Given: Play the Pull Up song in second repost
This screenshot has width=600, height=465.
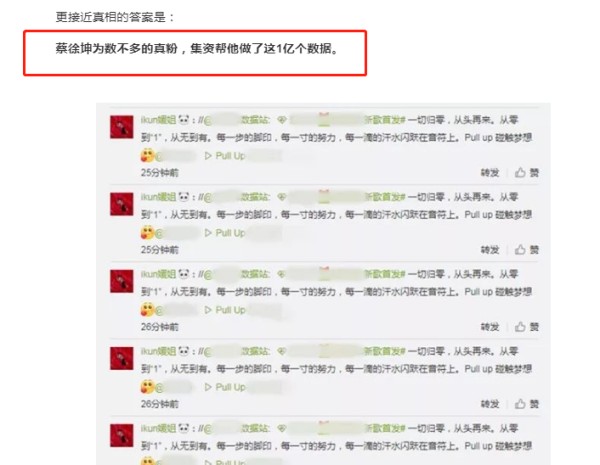Looking at the screenshot, I should point(225,233).
